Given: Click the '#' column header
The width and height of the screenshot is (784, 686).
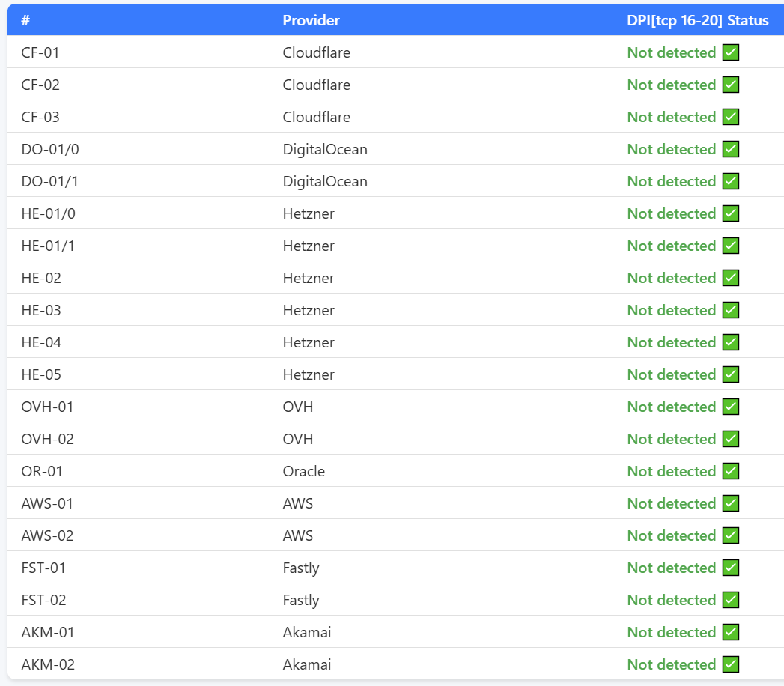Looking at the screenshot, I should 25,20.
